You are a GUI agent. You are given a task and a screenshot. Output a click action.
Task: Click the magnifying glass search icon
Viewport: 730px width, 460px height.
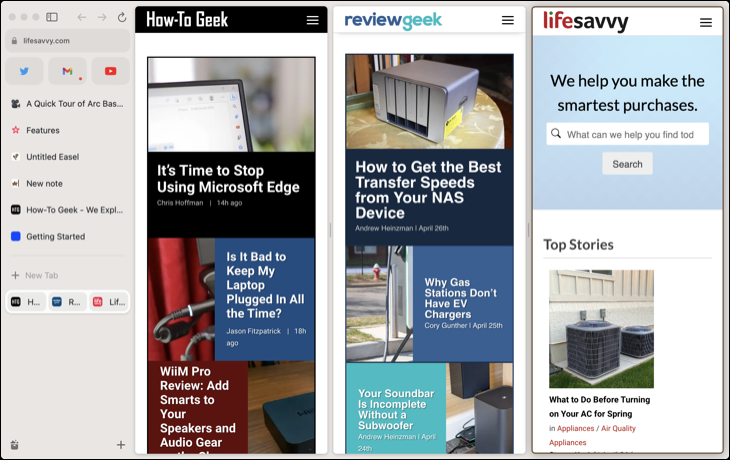556,134
